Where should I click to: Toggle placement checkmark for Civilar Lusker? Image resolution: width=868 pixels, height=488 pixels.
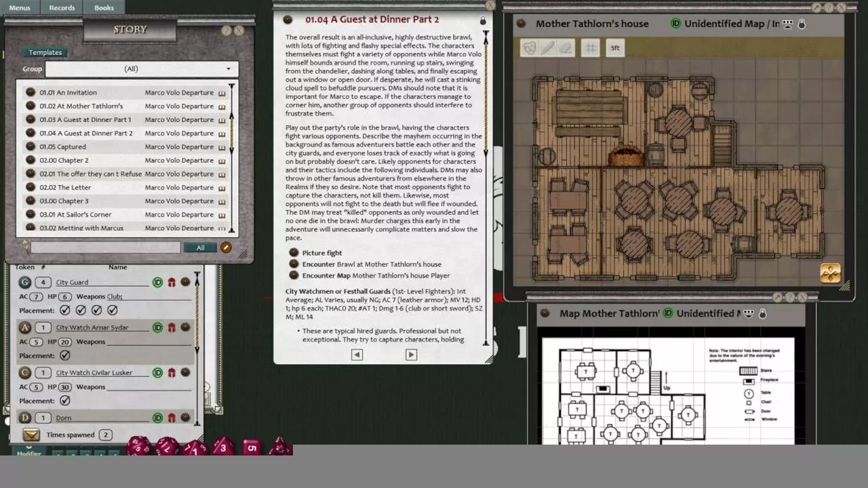[x=65, y=401]
